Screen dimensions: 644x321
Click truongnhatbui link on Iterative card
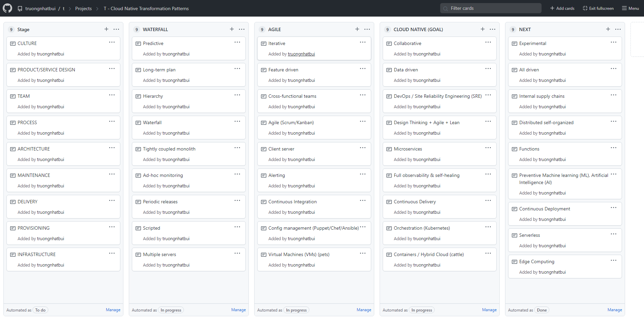(x=301, y=54)
